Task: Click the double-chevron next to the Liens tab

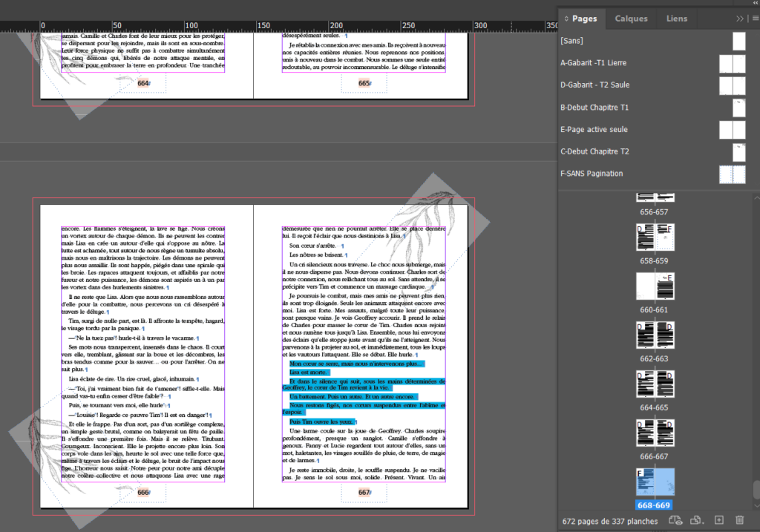Action: coord(739,19)
